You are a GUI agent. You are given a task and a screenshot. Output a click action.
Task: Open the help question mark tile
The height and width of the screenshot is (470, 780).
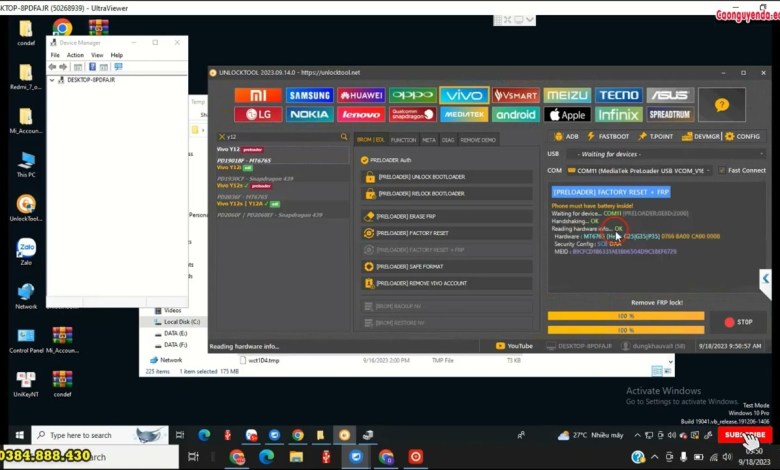click(722, 104)
